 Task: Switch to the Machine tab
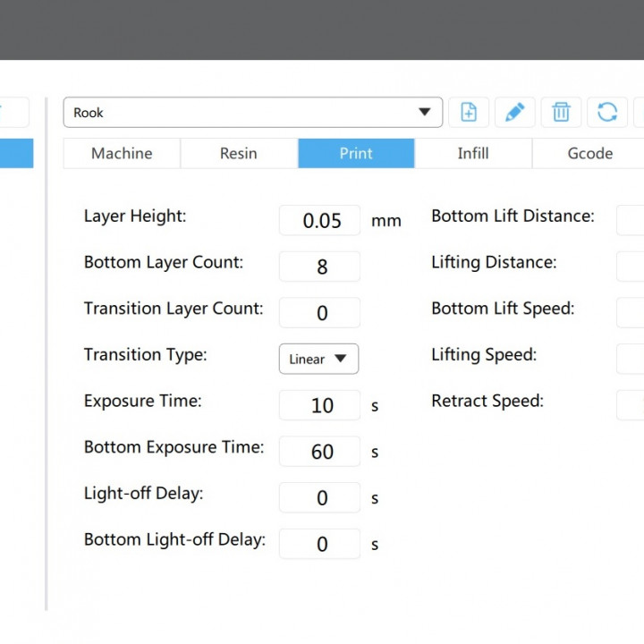[x=122, y=153]
